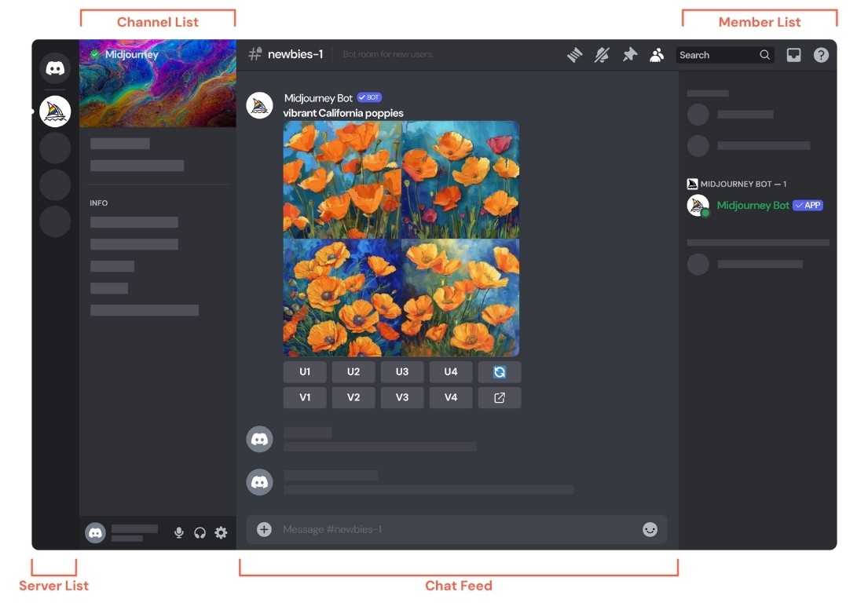Upscale image one with U1 button
The width and height of the screenshot is (868, 603).
pos(305,371)
